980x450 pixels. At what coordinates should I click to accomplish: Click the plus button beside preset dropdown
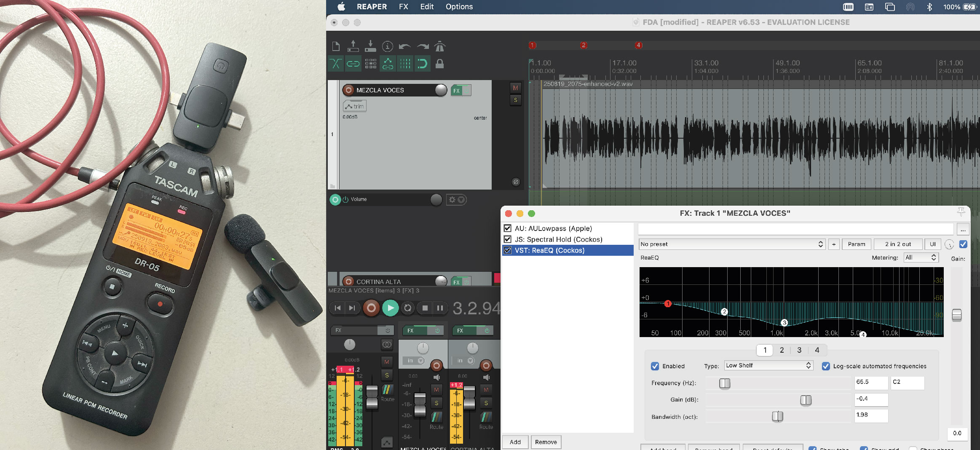[x=834, y=244]
